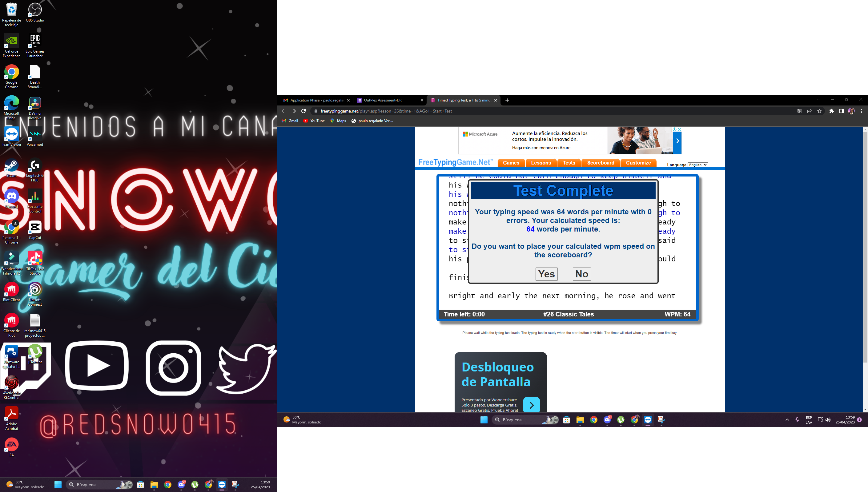Show hidden system tray icons
Screen dimensions: 868x492
[787, 420]
